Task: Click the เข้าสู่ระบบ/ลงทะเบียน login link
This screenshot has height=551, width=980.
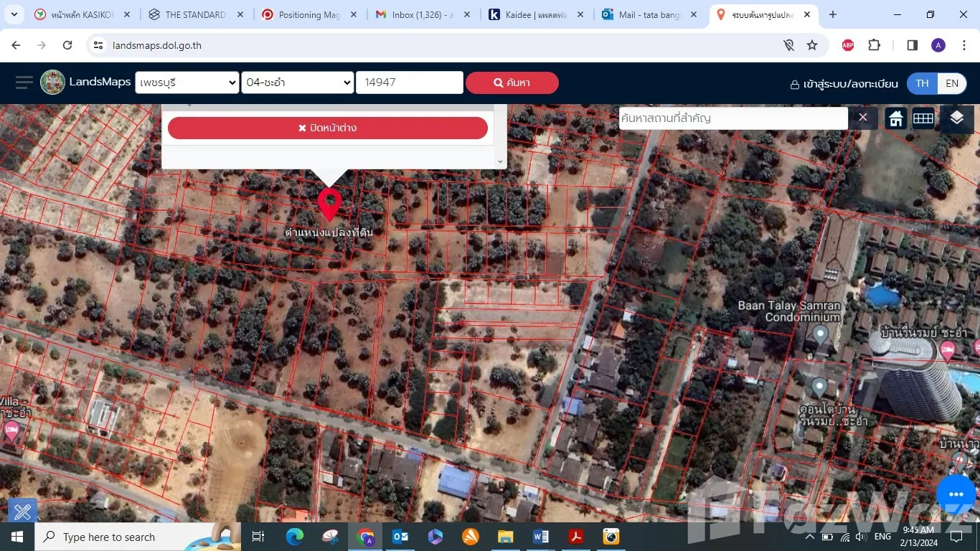Action: (844, 84)
